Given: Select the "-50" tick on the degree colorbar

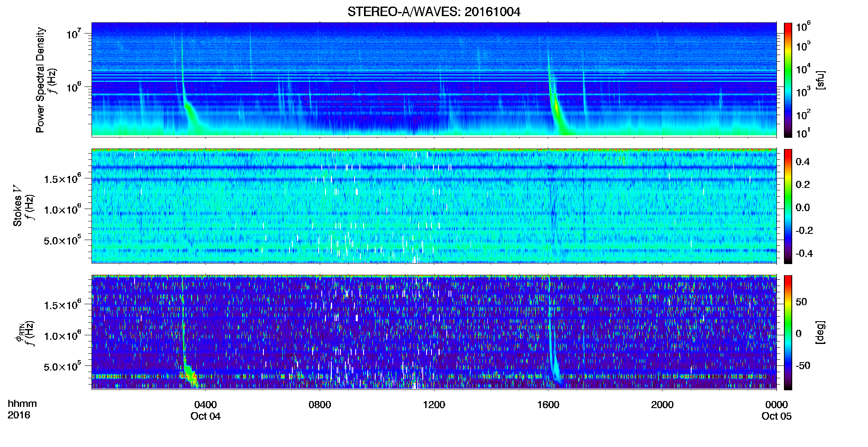Looking at the screenshot, I should pyautogui.click(x=803, y=365).
